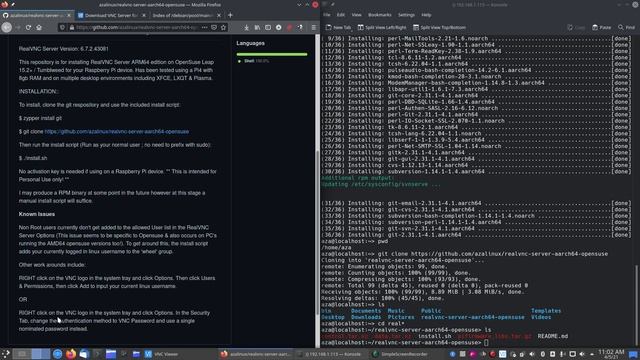Image resolution: width=640 pixels, height=360 pixels.
Task: Show Firefox sidebar icon
Action: tap(268, 27)
